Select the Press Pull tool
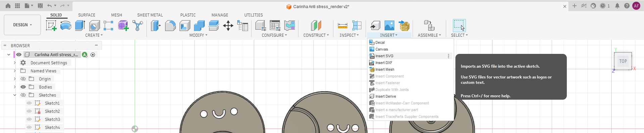 pyautogui.click(x=155, y=26)
